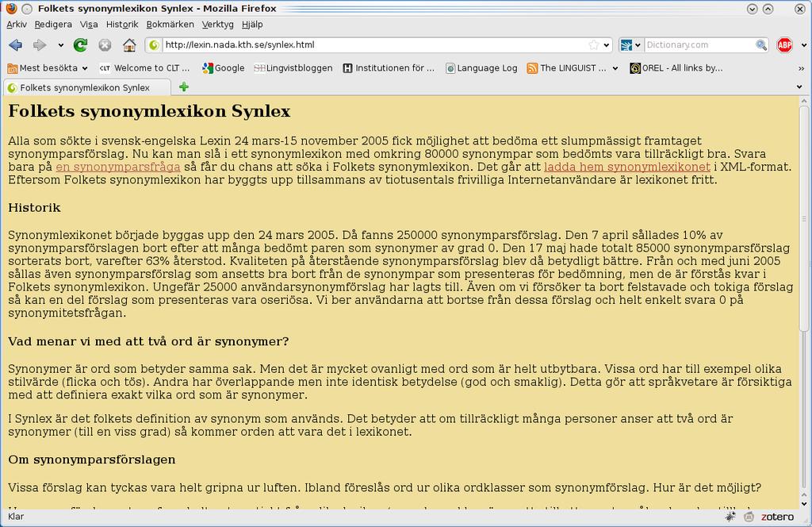Screen dimensions: 812x527
Task: Click the scrollbar down arrow
Action: [804, 503]
